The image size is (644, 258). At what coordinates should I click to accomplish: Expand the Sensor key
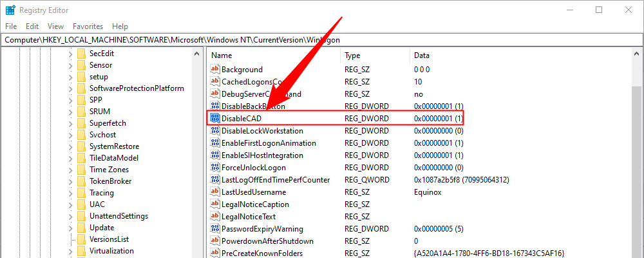click(x=71, y=65)
